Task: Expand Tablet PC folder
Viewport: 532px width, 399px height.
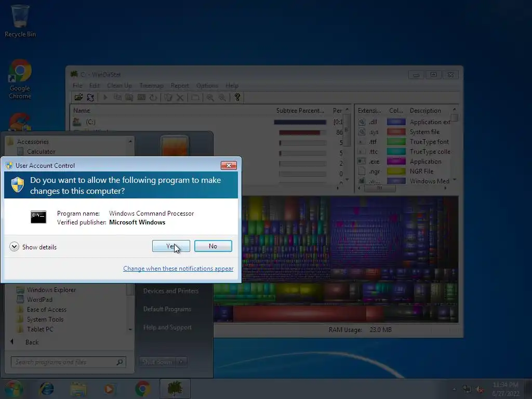Action: tap(39, 329)
